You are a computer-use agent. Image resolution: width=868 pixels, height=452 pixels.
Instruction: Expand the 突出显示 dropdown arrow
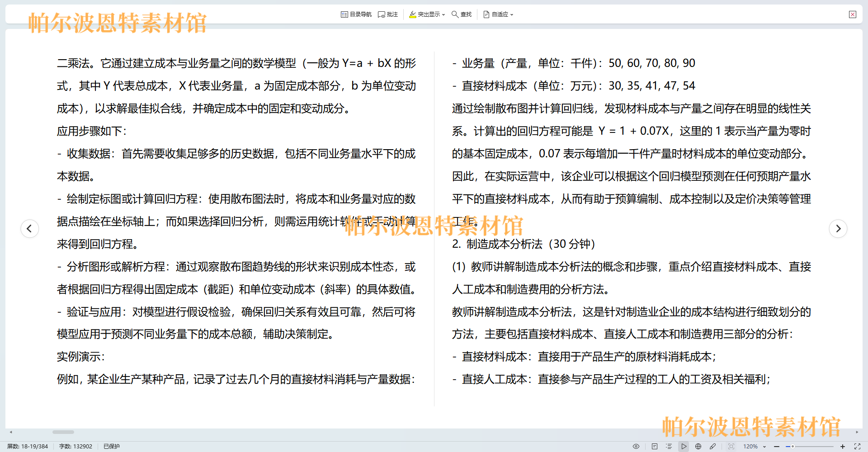click(443, 14)
